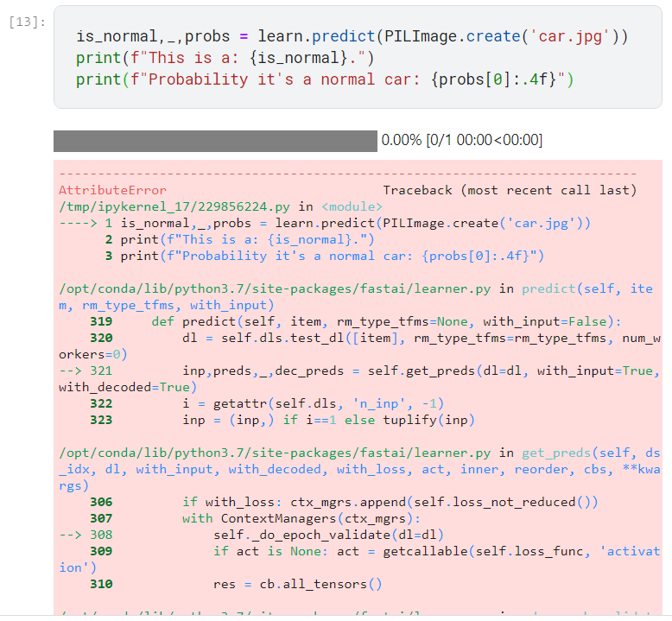Click "Traceback (most recent call last)" text

(510, 190)
